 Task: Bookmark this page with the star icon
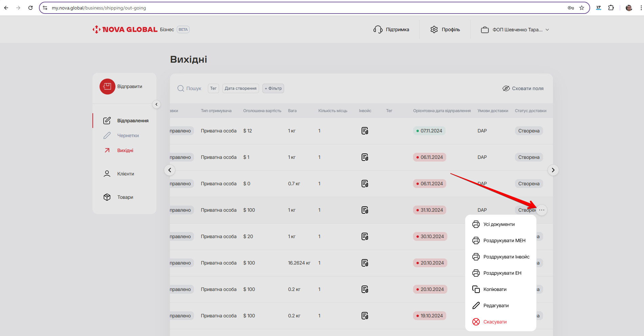(582, 8)
